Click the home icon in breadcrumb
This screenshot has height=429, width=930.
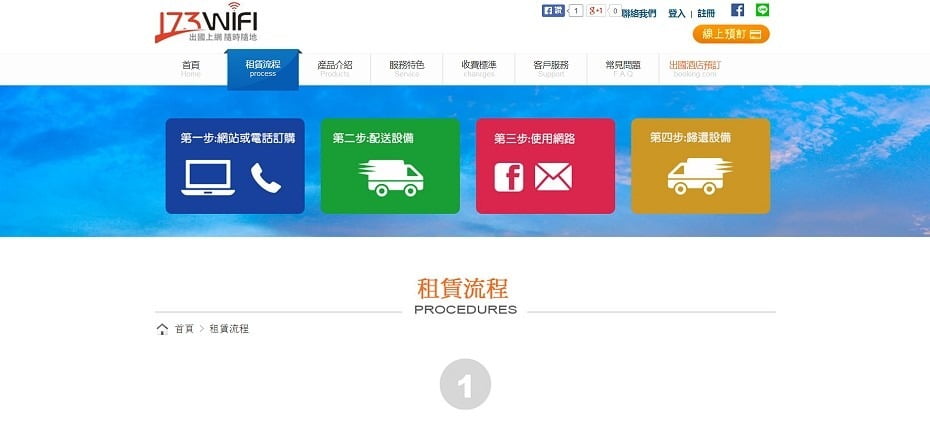tap(162, 329)
